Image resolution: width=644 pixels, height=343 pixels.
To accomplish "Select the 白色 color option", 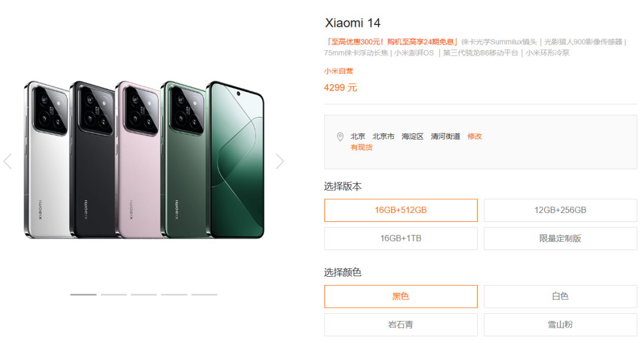I will 560,296.
